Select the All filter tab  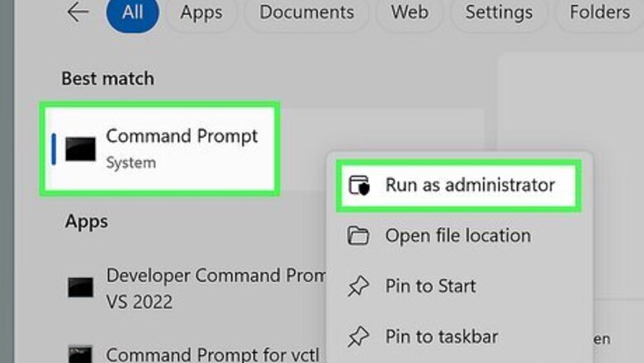pyautogui.click(x=132, y=12)
